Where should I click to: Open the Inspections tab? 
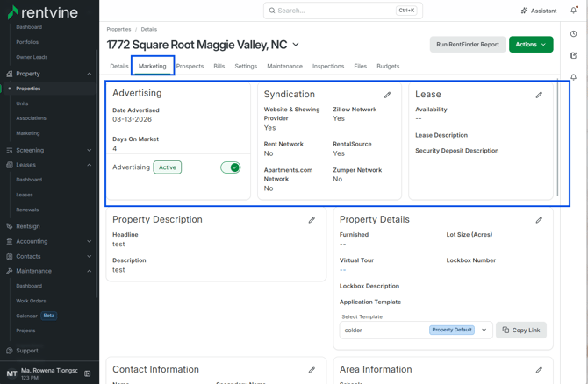point(328,67)
